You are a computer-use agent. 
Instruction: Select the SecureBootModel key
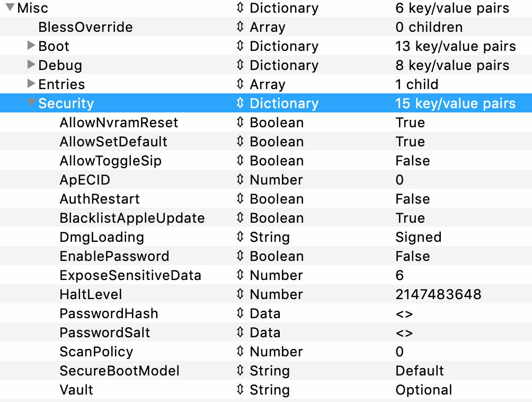click(119, 371)
